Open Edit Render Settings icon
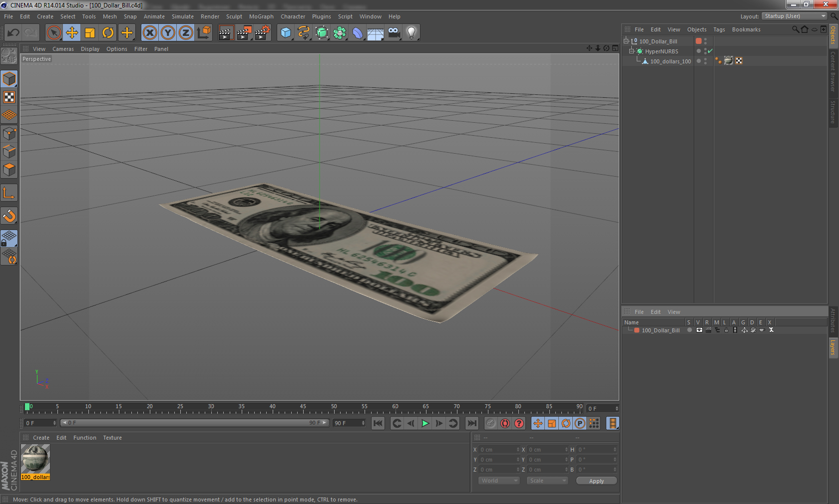This screenshot has width=839, height=504. 262,33
